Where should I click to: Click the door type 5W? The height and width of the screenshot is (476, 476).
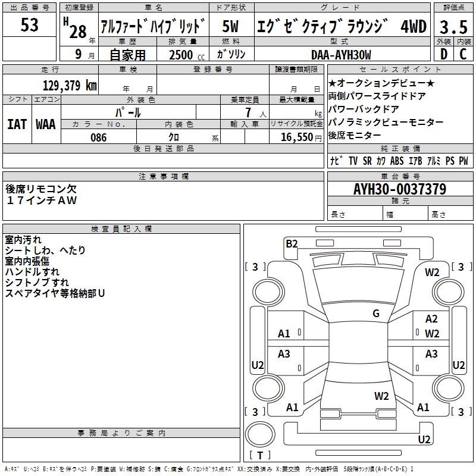tap(230, 26)
